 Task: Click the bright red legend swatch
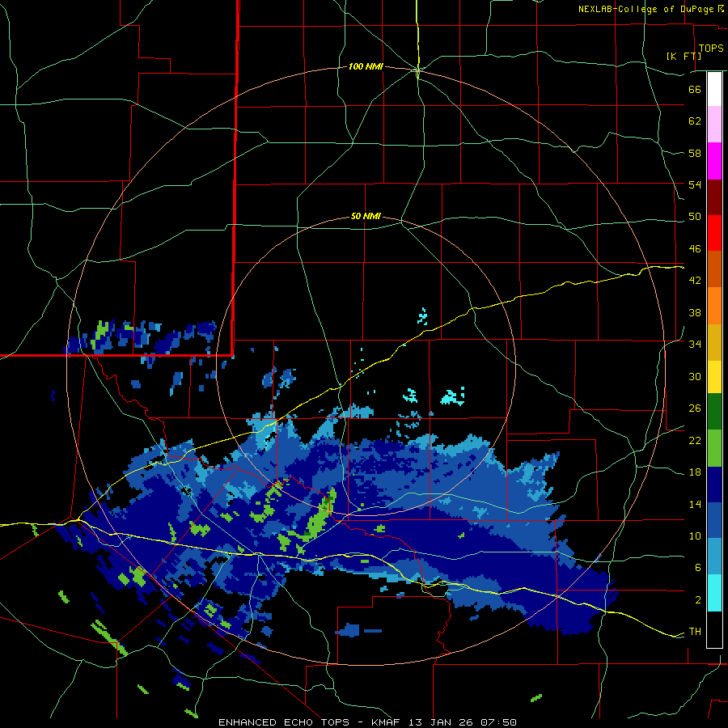[714, 233]
